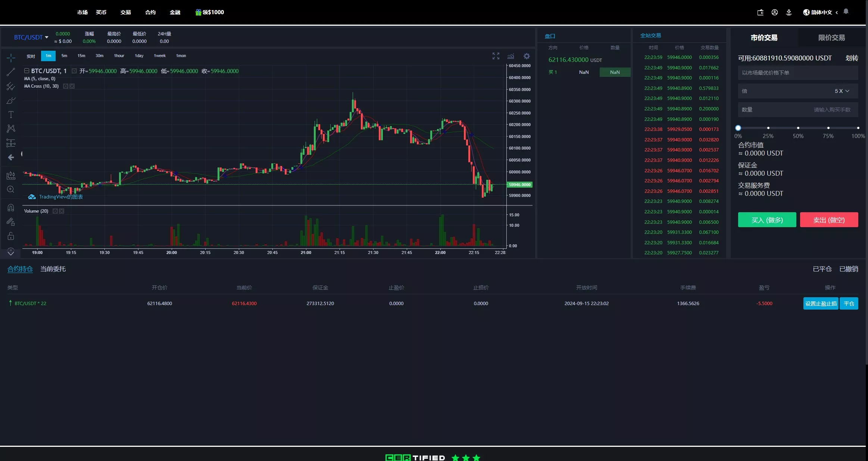Click the green 买入 (做多) button
The height and width of the screenshot is (461, 868).
[x=767, y=220]
